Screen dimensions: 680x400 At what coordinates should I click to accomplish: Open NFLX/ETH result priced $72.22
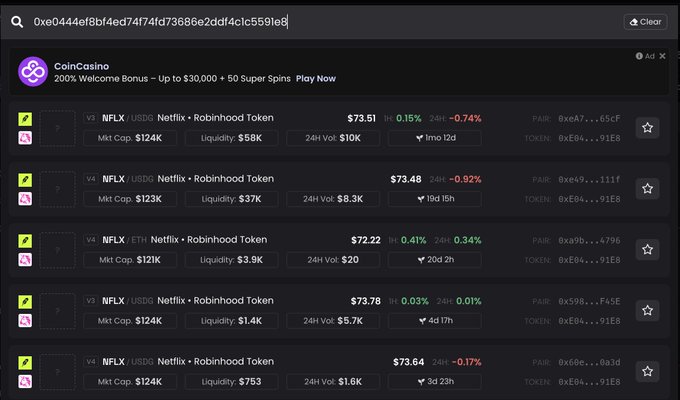tap(339, 250)
